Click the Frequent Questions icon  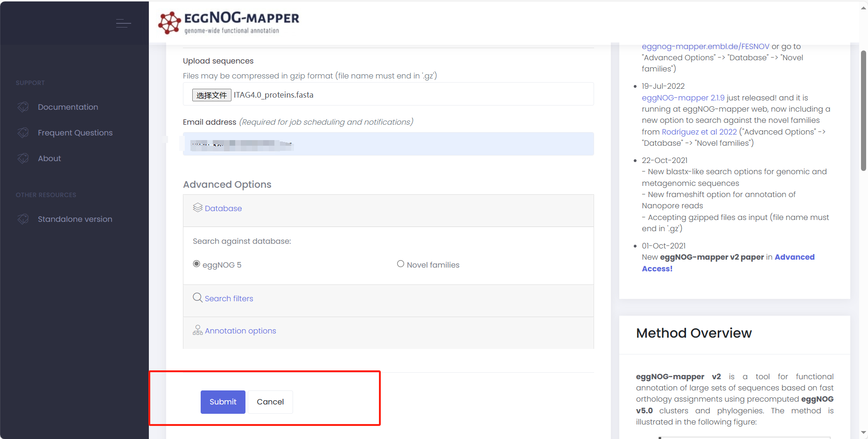tap(23, 132)
